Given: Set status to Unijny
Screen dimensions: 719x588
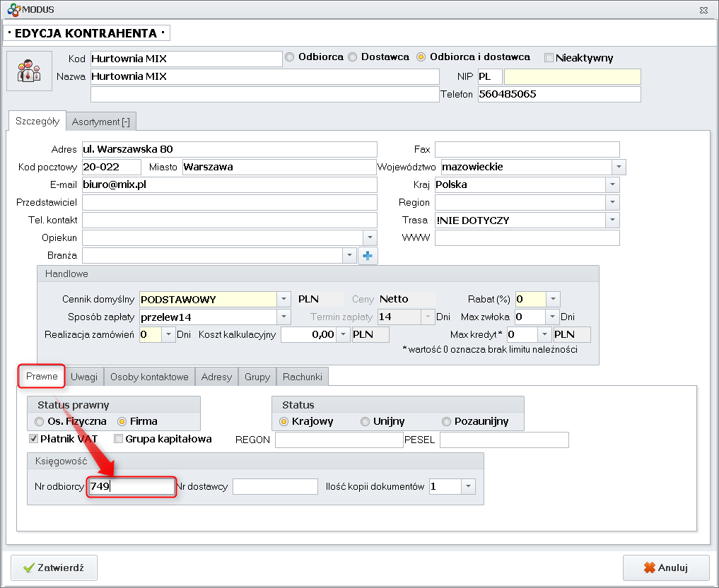Looking at the screenshot, I should tap(365, 422).
